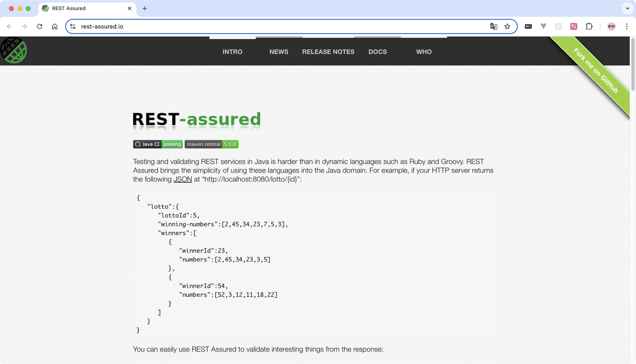The image size is (636, 364).
Task: Open the Chrome three-dot menu
Action: [x=627, y=26]
